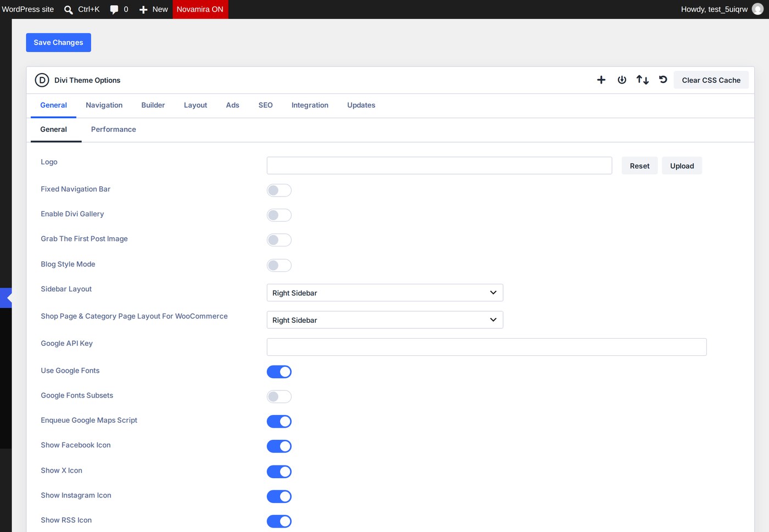Click the logo Upload button
Viewport: 769px width, 532px height.
pyautogui.click(x=682, y=166)
